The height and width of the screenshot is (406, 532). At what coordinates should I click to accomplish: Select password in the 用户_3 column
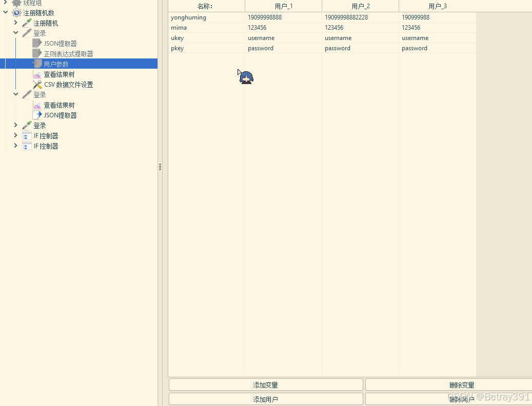click(437, 48)
